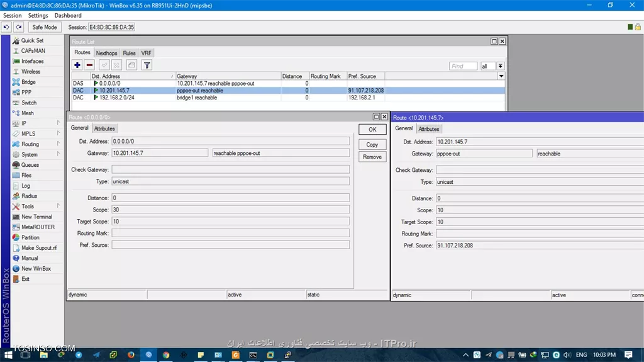Open the column selector dropdown arrow
Screen dimensions: 644x362
coord(501,76)
